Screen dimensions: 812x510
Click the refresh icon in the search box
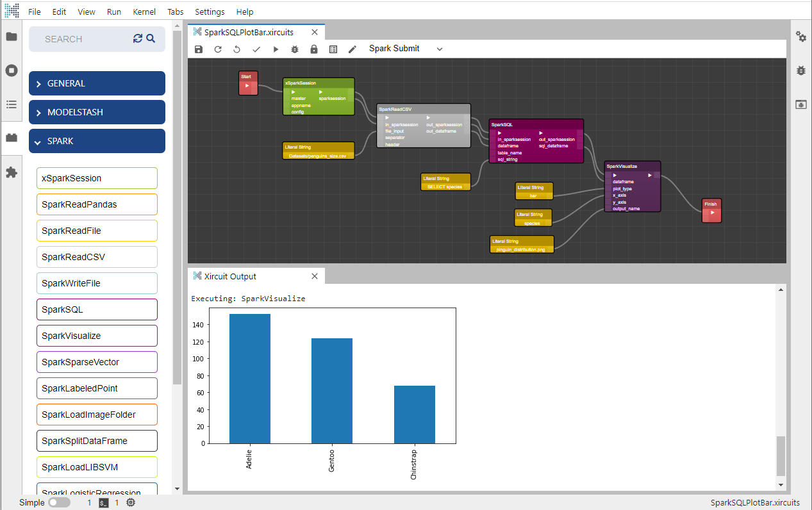coord(138,38)
